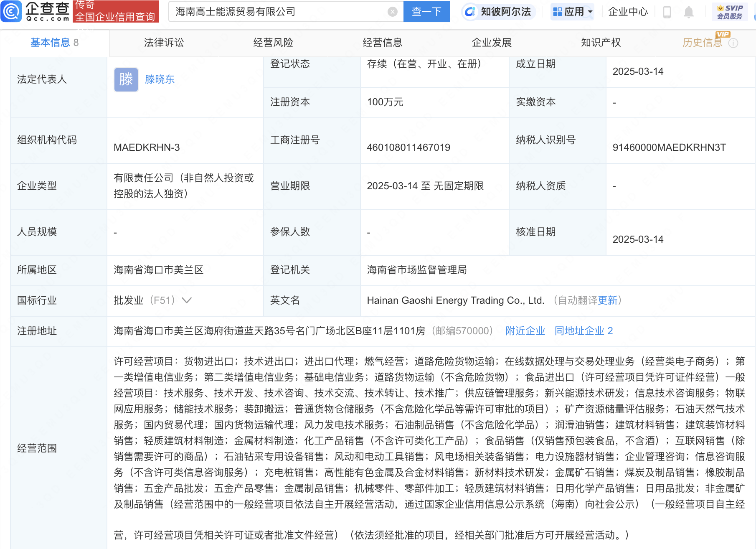Viewport: 756px width, 549px height.
Task: Click the 查一下 search button
Action: [426, 11]
